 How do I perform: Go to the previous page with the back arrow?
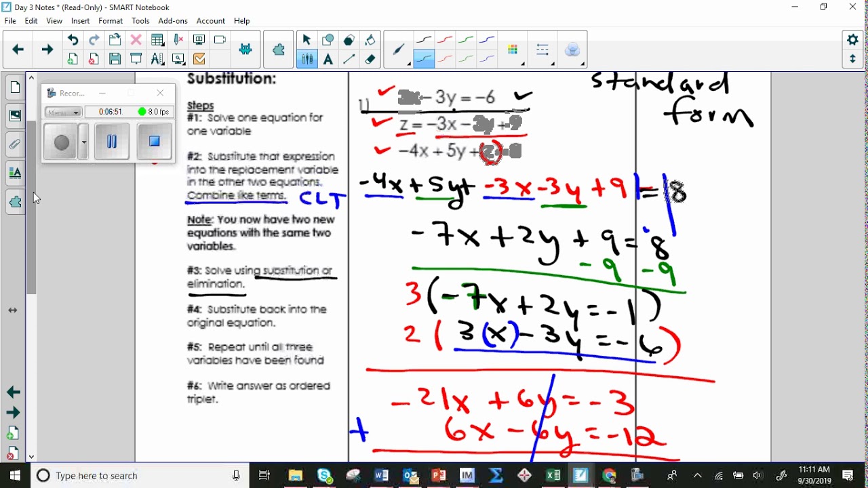click(x=18, y=49)
